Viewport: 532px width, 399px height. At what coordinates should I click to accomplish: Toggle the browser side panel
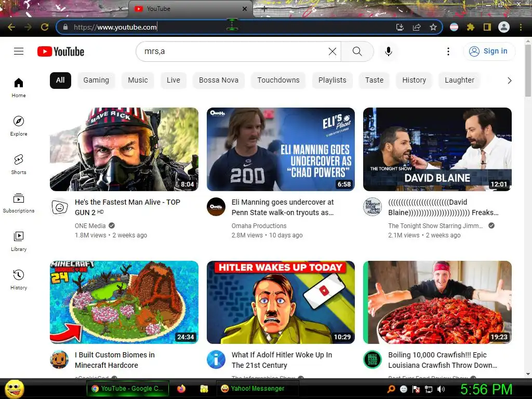point(487,27)
